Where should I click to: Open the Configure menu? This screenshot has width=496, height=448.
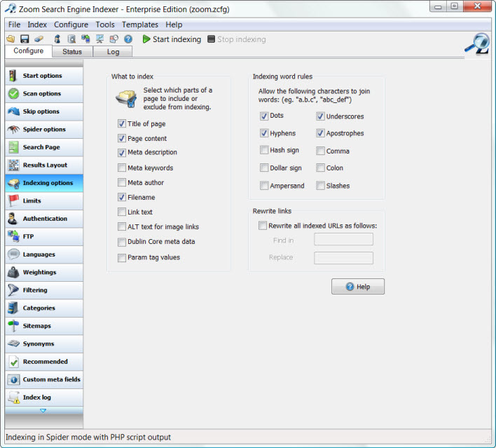[71, 25]
